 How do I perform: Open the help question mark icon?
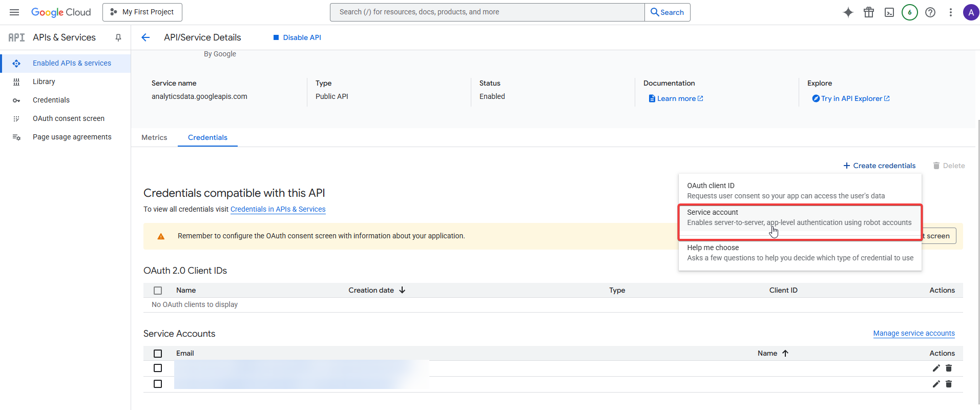click(930, 12)
